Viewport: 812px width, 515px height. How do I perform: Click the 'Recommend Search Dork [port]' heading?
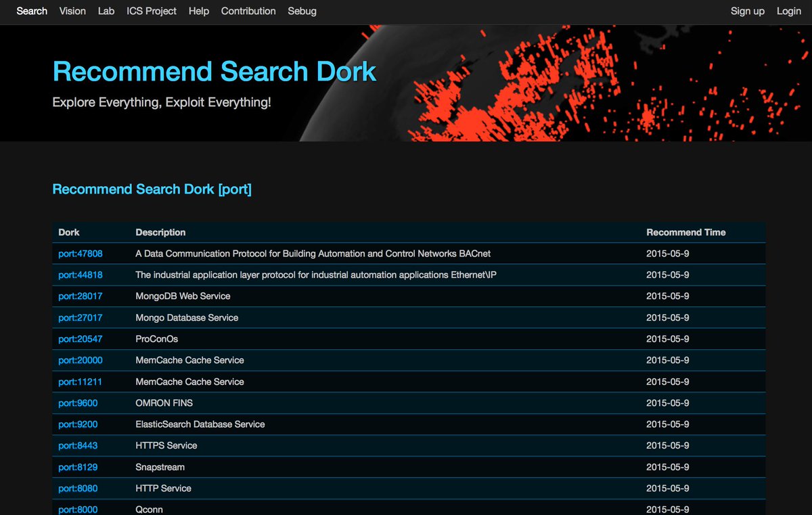(152, 189)
